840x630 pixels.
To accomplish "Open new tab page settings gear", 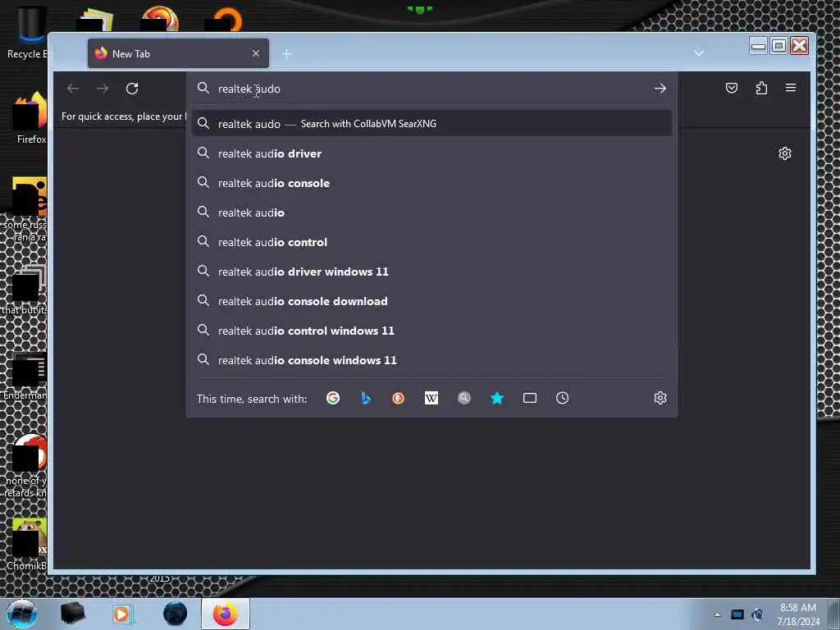I will coord(785,153).
